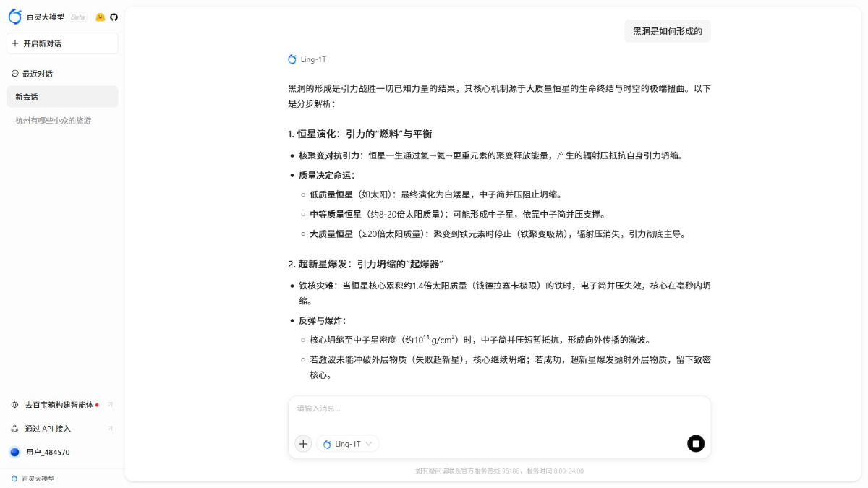Click the 去百宝箱构建智能体 icon

coord(15,405)
